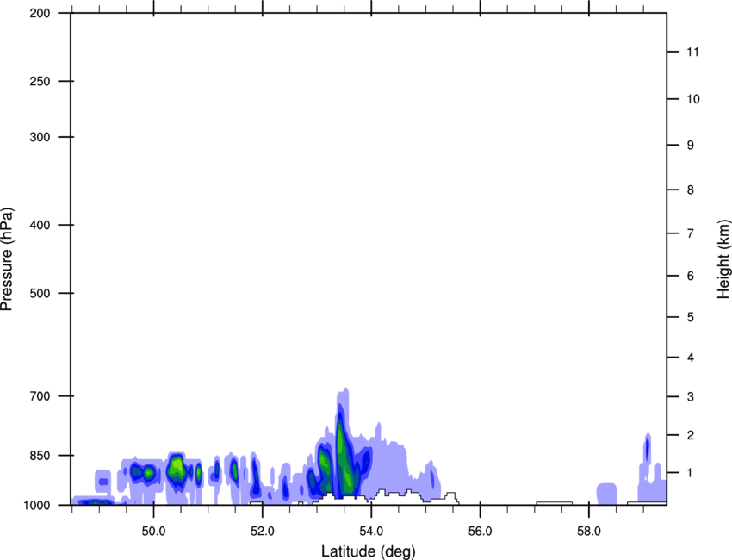Click the 700 pressure tick label
732x560 pixels.
(x=40, y=396)
